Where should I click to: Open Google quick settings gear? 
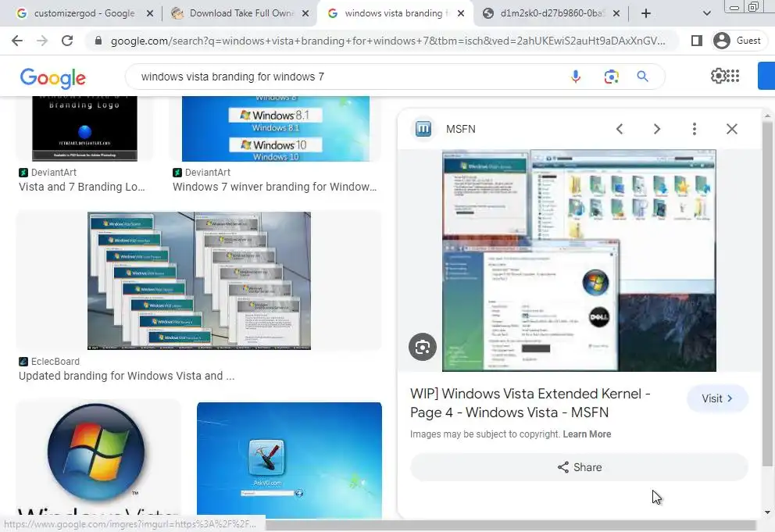718,76
